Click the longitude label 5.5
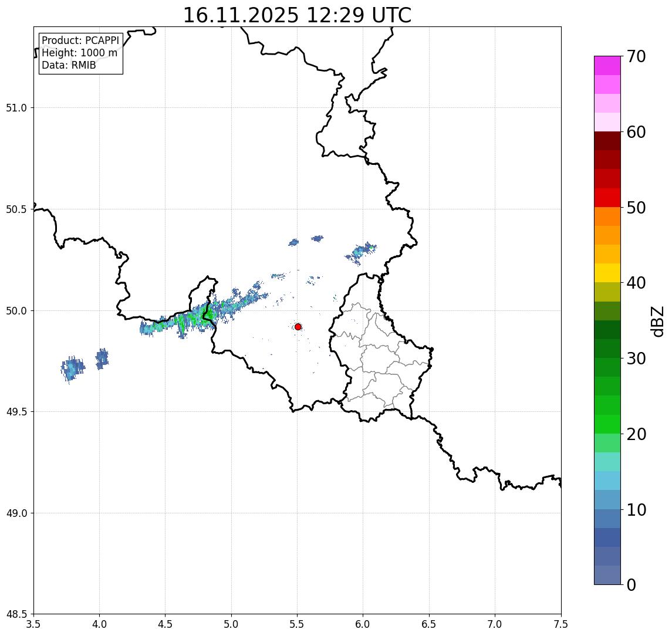The image size is (672, 636). point(298,624)
